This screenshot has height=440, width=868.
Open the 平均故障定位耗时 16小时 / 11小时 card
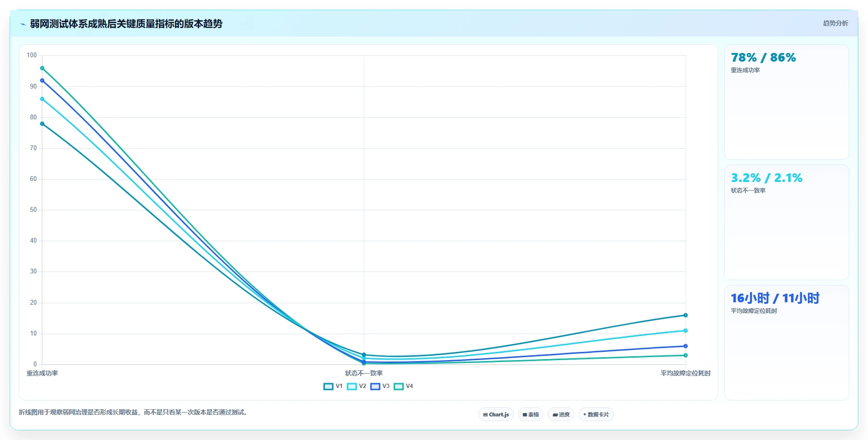point(787,343)
